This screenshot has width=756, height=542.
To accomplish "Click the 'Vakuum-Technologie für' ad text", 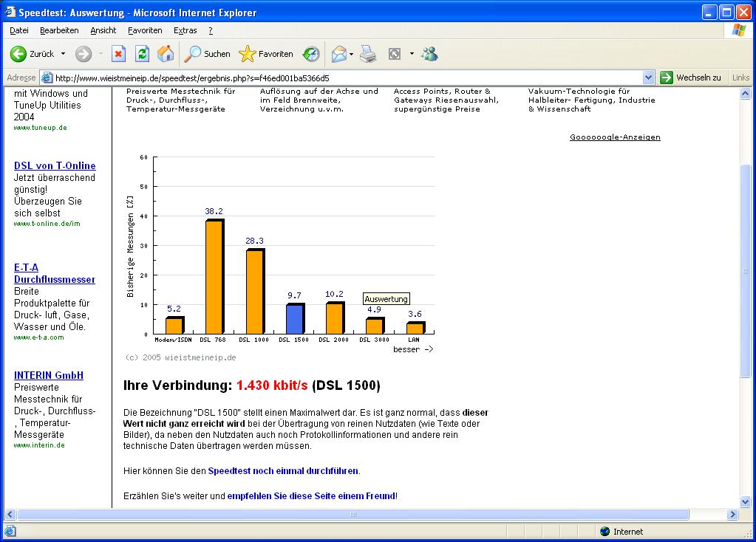I will (579, 91).
